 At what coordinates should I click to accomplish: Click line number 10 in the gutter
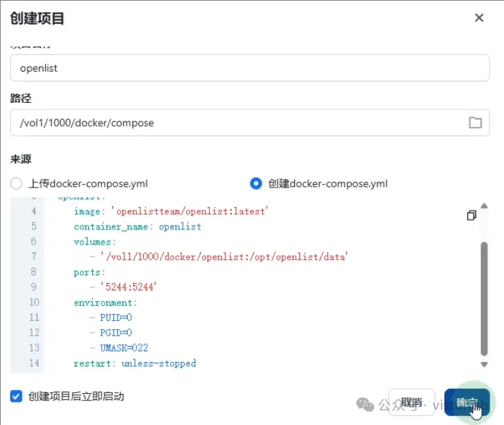pyautogui.click(x=34, y=302)
